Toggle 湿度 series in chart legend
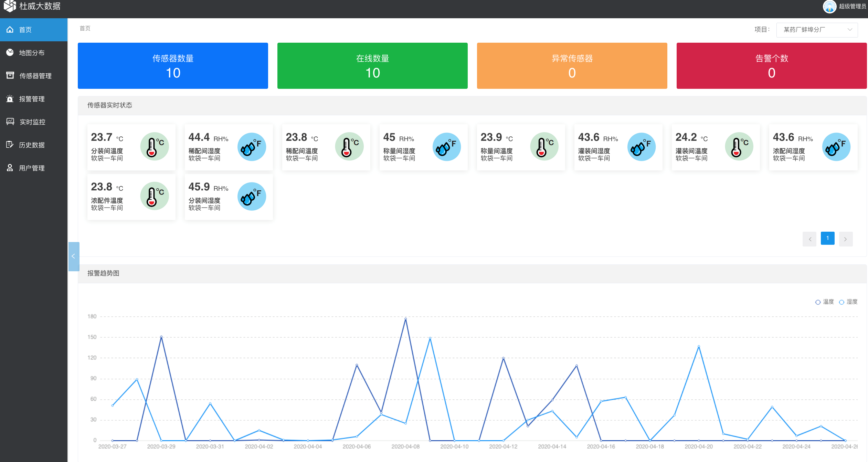The height and width of the screenshot is (462, 868). pos(848,302)
